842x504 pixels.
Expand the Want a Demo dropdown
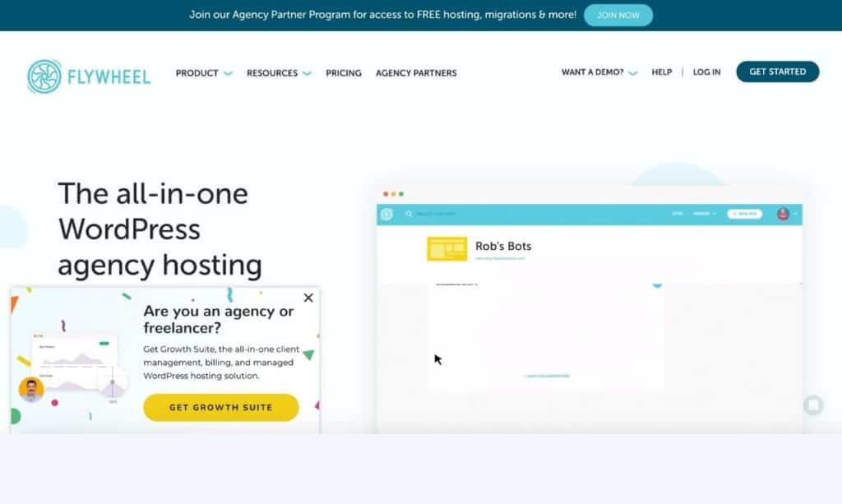click(599, 72)
